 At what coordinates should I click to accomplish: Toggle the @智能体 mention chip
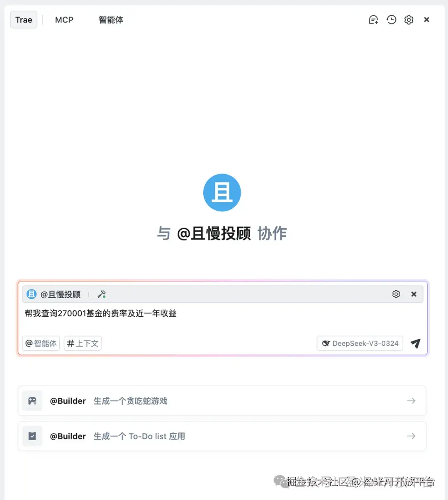tap(41, 343)
